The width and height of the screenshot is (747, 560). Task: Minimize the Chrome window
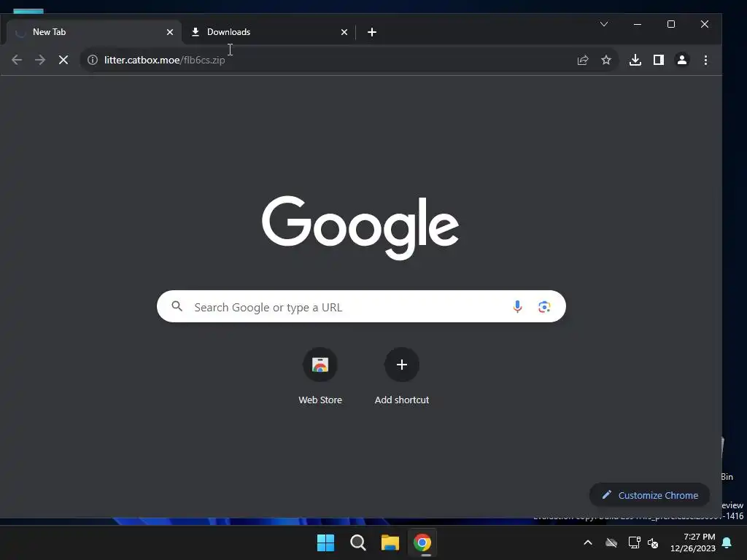pyautogui.click(x=638, y=24)
